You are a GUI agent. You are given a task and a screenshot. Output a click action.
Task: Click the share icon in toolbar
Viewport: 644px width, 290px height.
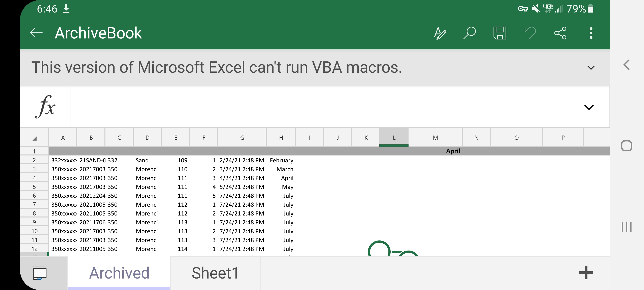[560, 32]
